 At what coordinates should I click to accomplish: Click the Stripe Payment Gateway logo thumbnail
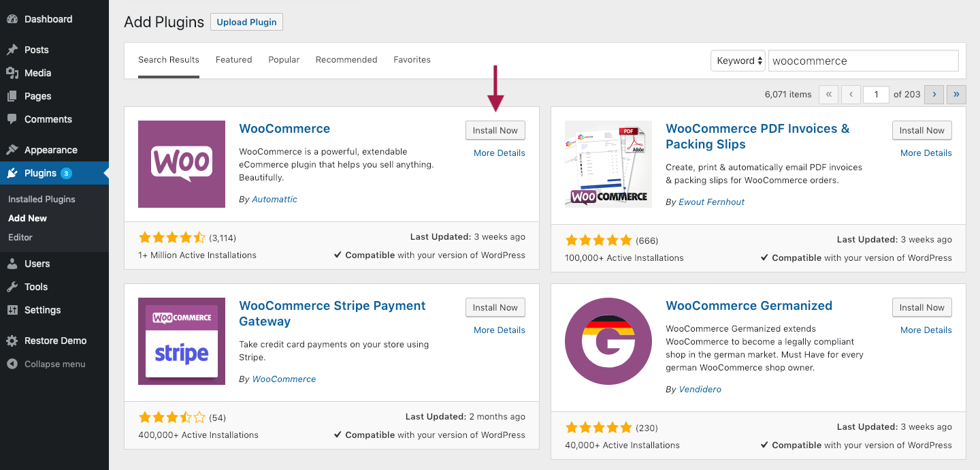click(x=182, y=341)
